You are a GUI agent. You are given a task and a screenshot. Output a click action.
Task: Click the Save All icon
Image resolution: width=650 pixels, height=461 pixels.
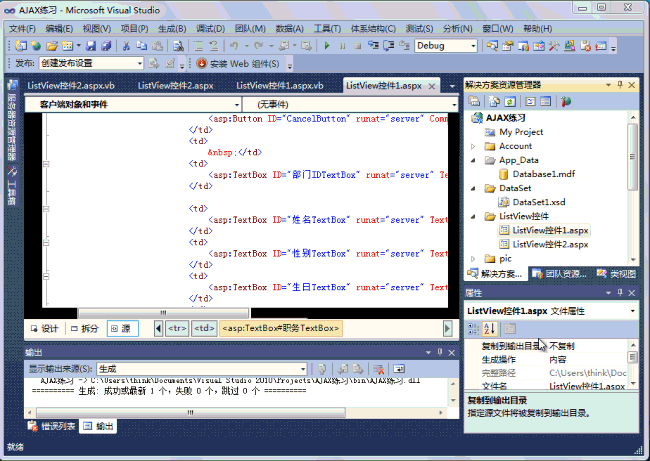click(x=106, y=46)
